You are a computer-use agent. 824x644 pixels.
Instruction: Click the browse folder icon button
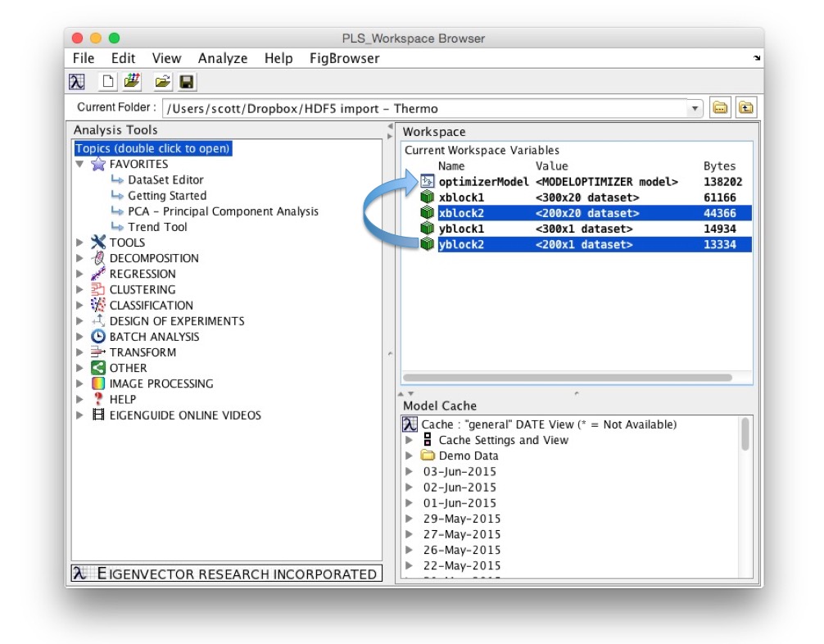coord(720,108)
